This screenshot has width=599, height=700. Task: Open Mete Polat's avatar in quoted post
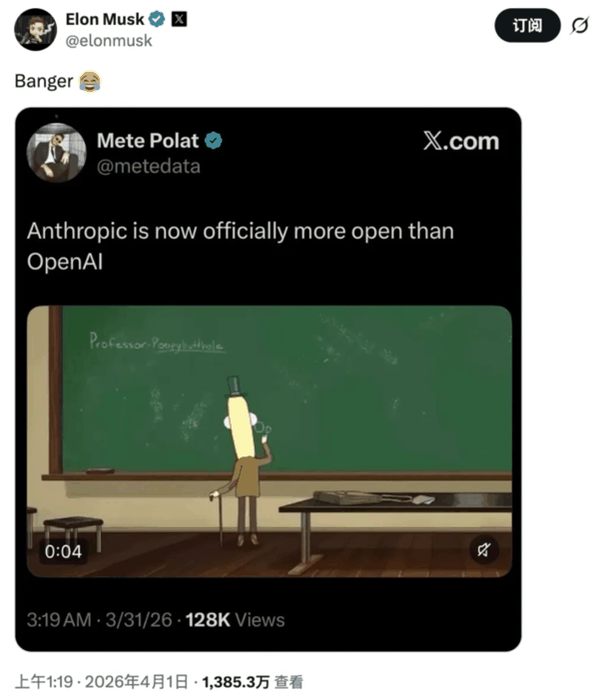(56, 153)
